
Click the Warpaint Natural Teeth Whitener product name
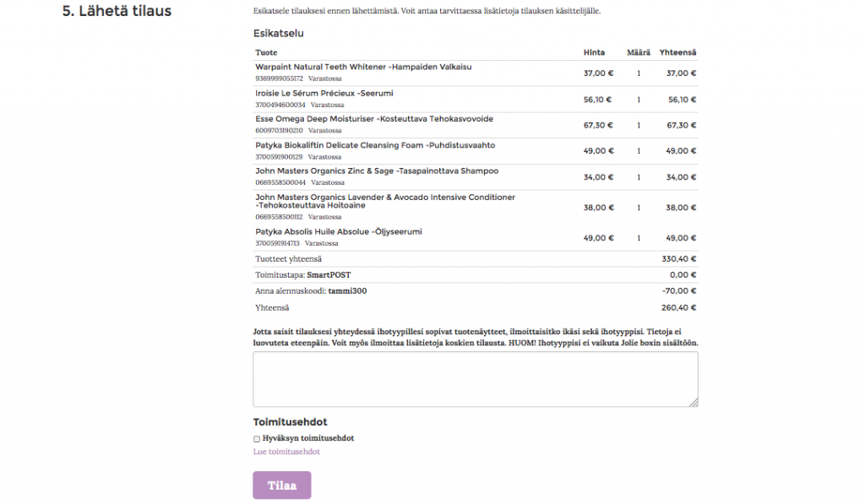(x=363, y=67)
